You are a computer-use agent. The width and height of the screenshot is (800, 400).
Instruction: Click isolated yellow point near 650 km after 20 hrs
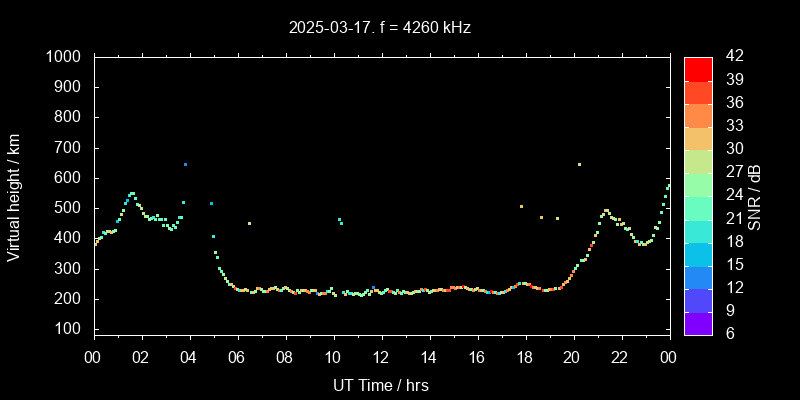579,164
